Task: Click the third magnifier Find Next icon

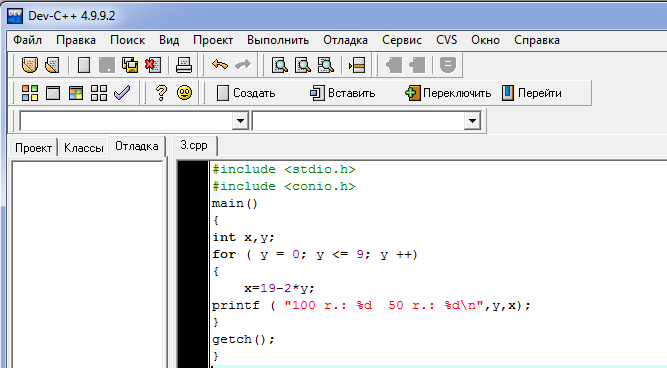Action: (326, 65)
